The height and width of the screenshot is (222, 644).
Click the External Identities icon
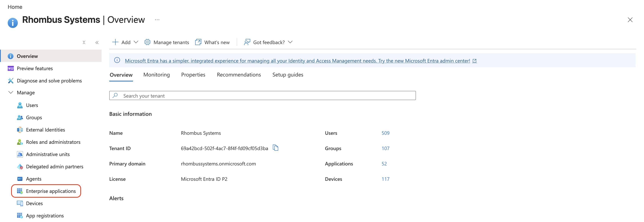(x=20, y=130)
